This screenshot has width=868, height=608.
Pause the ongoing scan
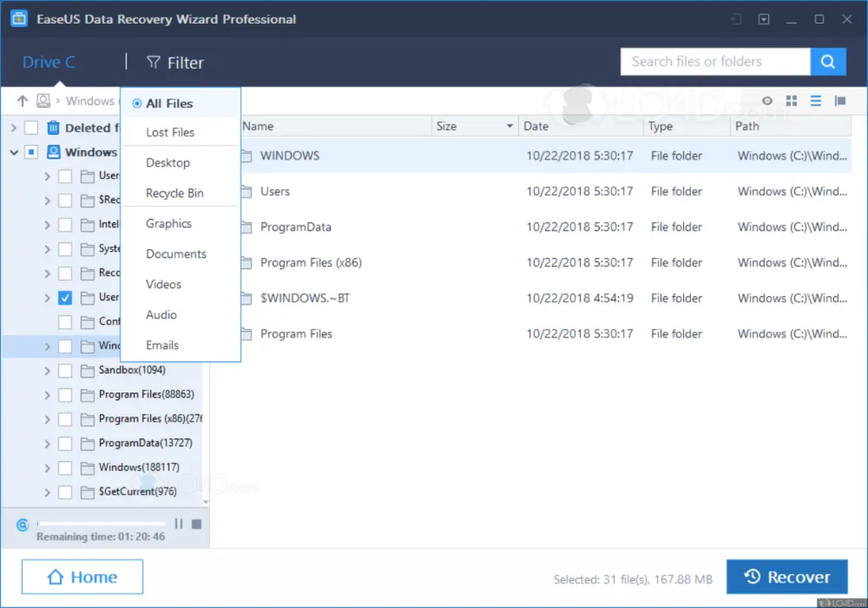(179, 524)
